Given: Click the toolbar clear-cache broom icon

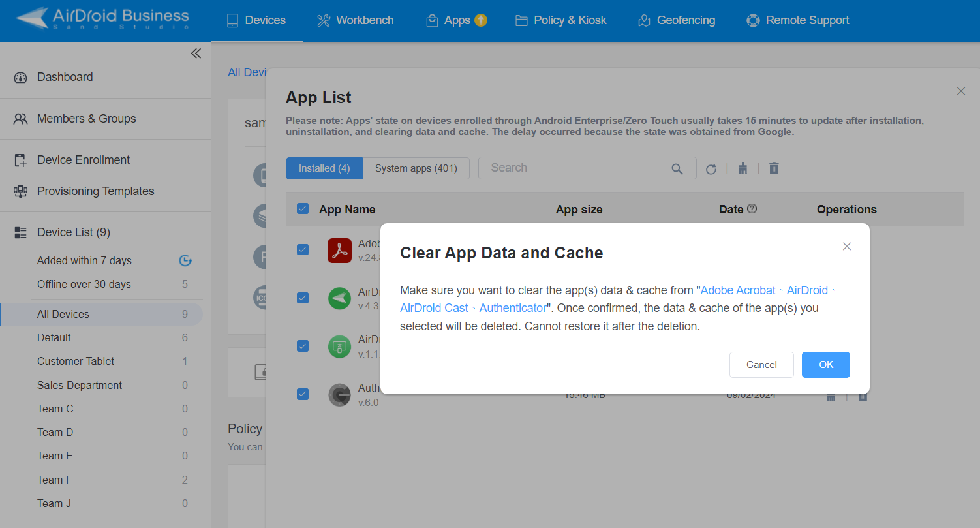Looking at the screenshot, I should pyautogui.click(x=743, y=168).
